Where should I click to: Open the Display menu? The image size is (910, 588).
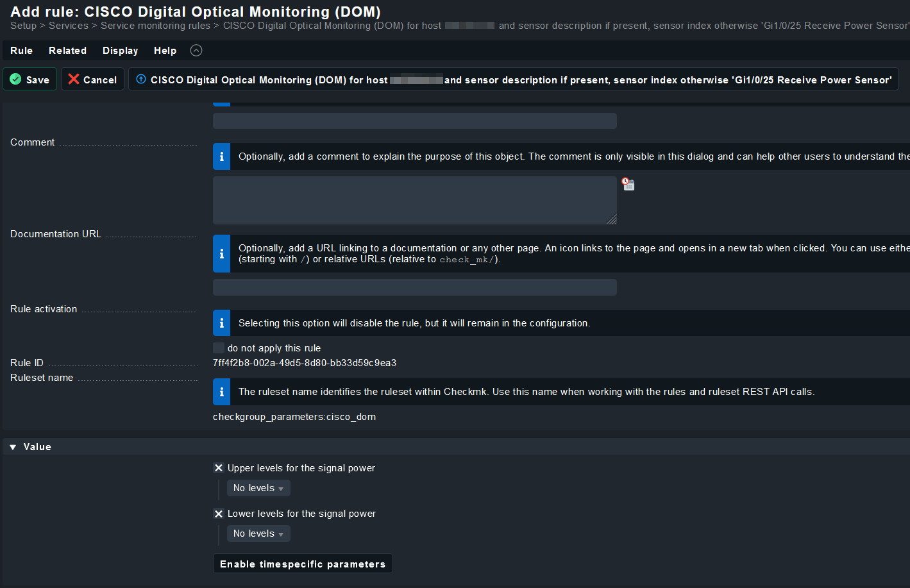(x=120, y=51)
